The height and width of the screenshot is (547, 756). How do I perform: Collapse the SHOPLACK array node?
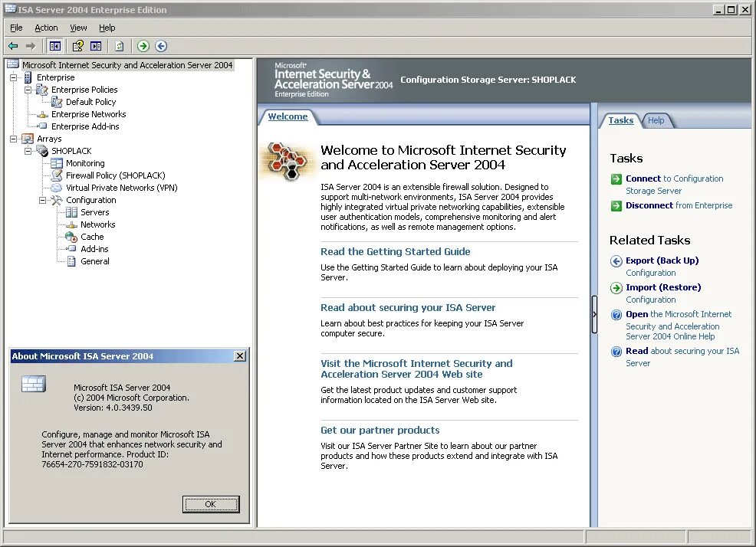[28, 151]
